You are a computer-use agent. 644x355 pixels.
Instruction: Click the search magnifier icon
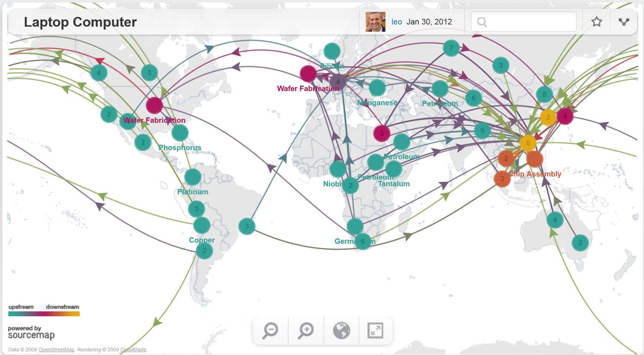(x=482, y=22)
